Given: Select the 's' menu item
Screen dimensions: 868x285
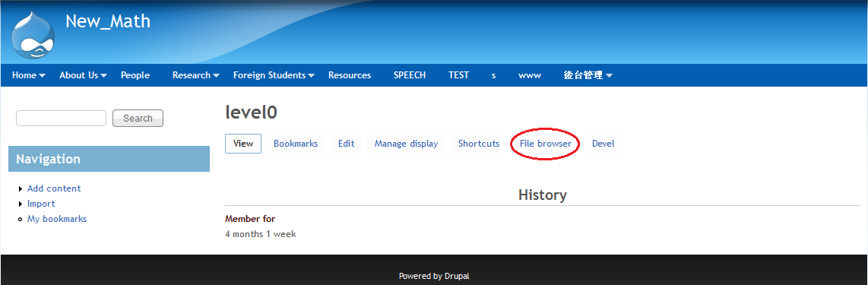Looking at the screenshot, I should pos(493,75).
